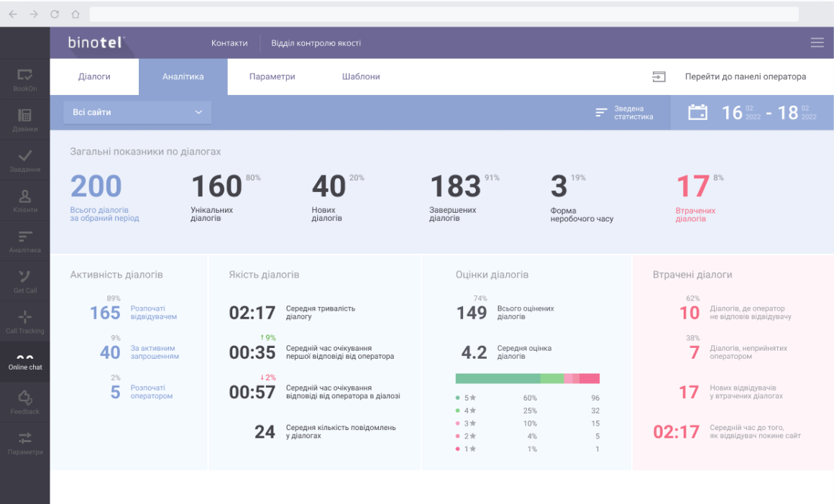Click Перейти до панелі оператора link
Image resolution: width=834 pixels, height=504 pixels.
point(745,76)
